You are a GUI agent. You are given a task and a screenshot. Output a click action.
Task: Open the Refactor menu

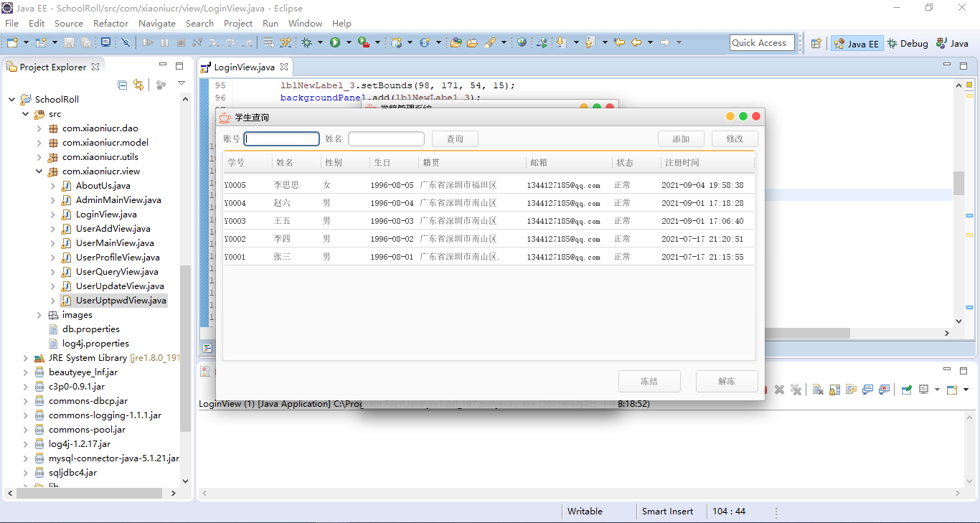(x=110, y=23)
